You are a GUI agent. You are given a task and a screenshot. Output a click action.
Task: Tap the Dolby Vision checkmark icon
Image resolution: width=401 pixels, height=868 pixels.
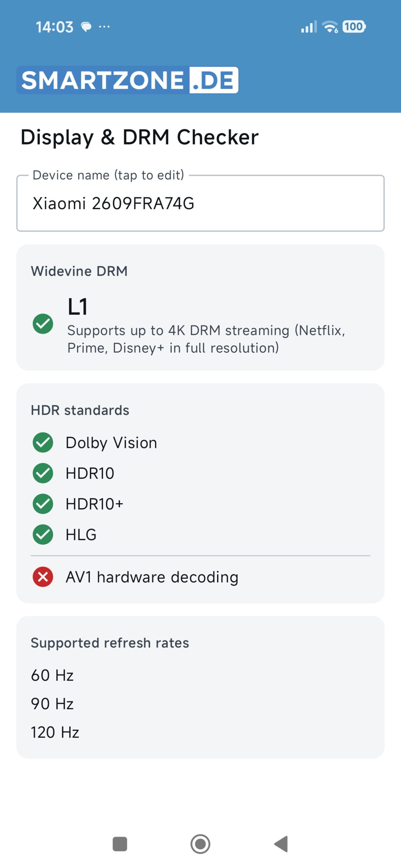click(43, 442)
